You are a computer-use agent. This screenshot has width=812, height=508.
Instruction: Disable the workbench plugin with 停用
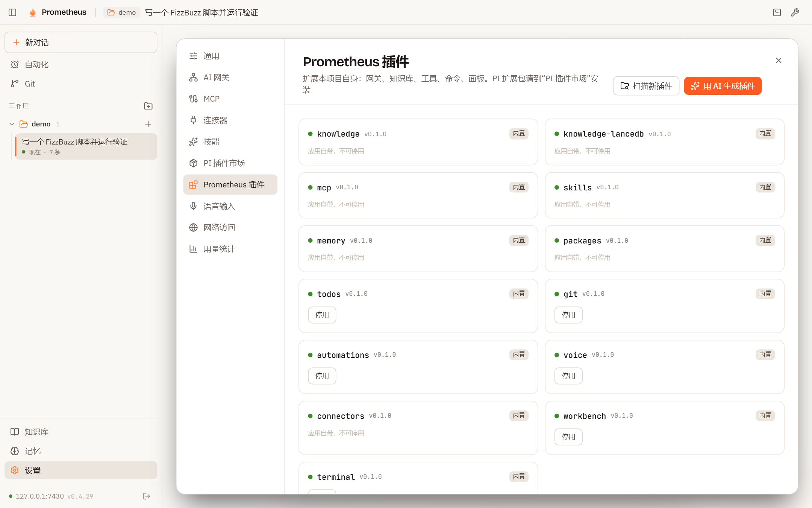point(568,437)
